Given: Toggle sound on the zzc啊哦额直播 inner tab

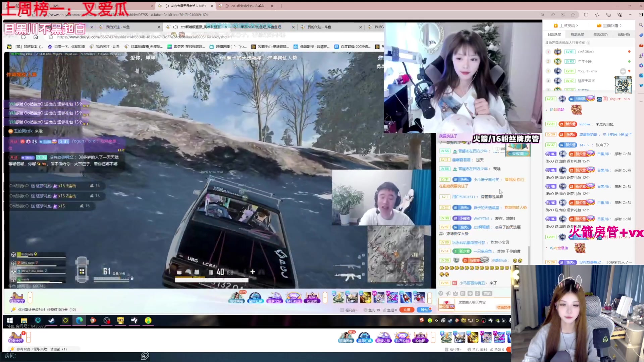Looking at the screenshot, I should point(176,27).
